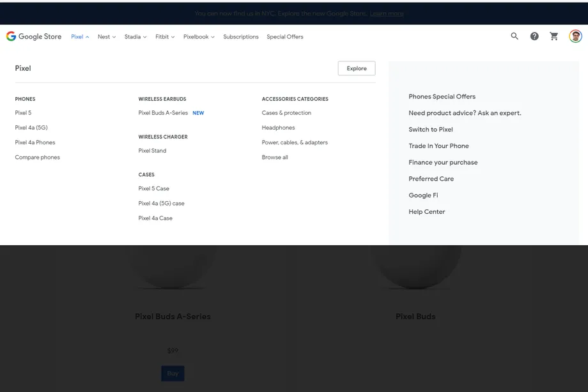Open the Preferred Care link
Viewport: 588px width, 392px height.
coord(431,179)
